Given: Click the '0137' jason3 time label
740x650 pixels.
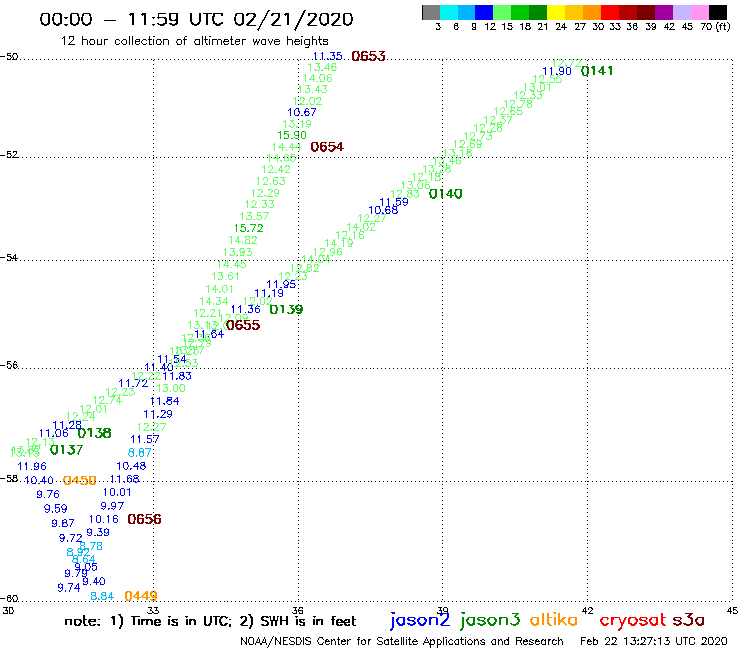Looking at the screenshot, I should [67, 450].
